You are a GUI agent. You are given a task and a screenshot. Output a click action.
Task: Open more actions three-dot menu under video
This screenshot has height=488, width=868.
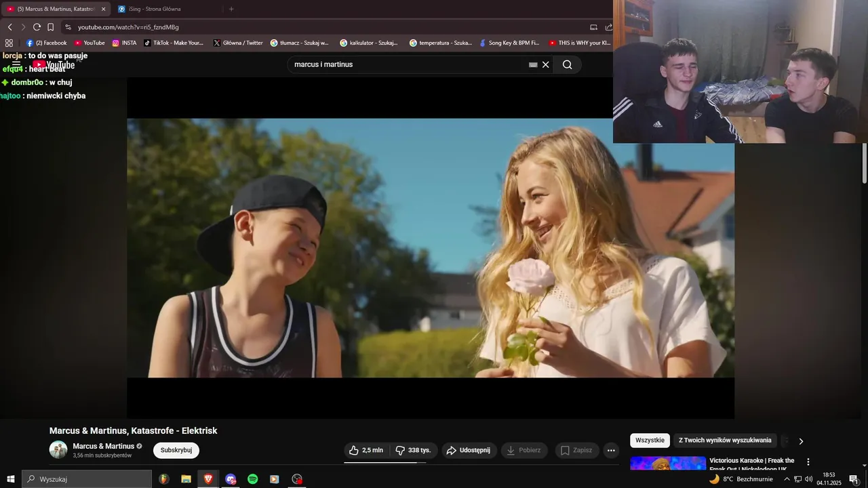click(611, 450)
